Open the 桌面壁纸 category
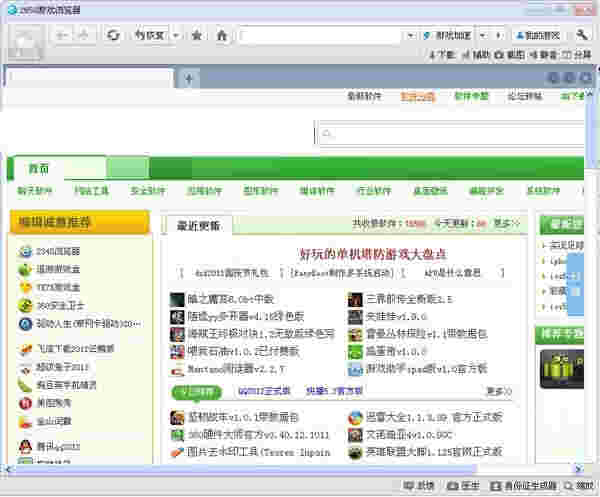Image resolution: width=600 pixels, height=497 pixels. click(x=430, y=191)
